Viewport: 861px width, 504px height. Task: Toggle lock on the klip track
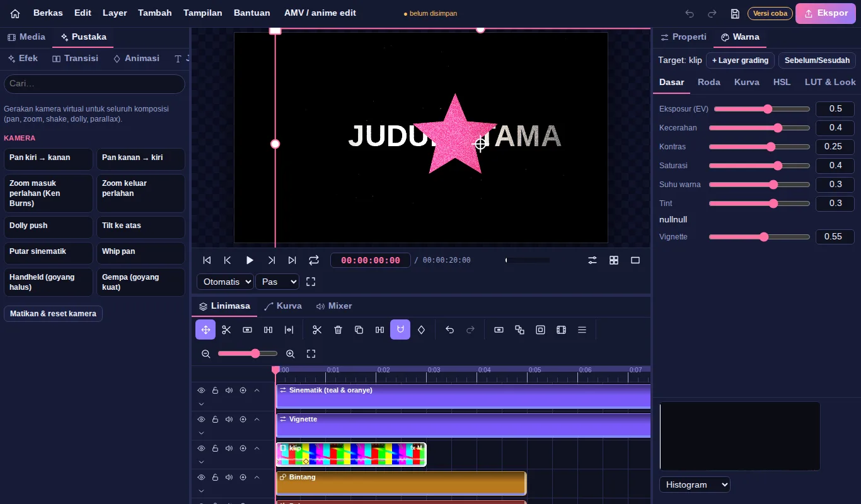215,449
